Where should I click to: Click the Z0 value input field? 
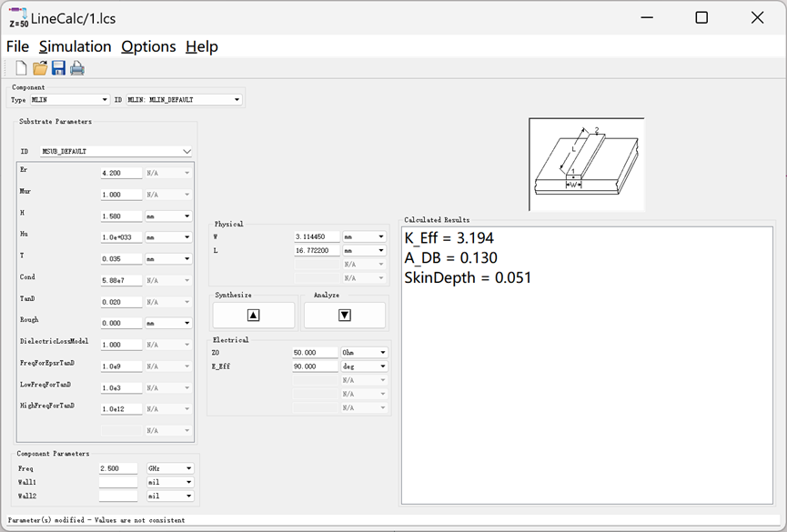(x=316, y=353)
